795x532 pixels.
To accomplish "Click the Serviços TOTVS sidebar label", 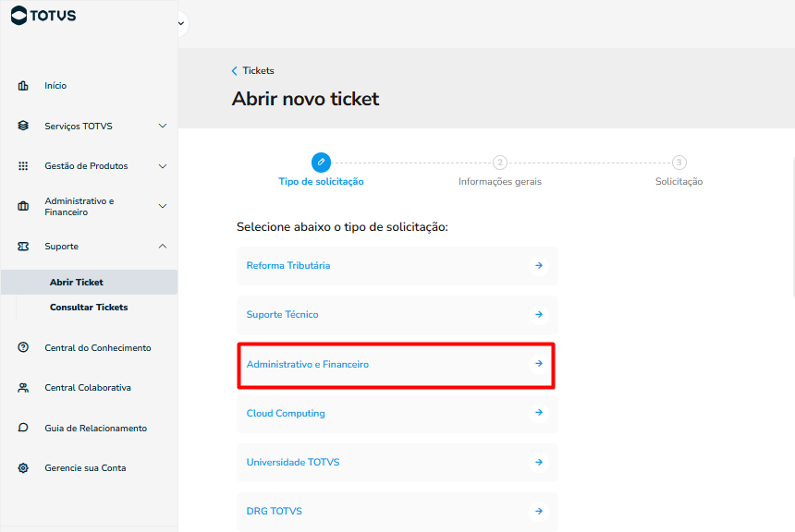I will 79,127.
